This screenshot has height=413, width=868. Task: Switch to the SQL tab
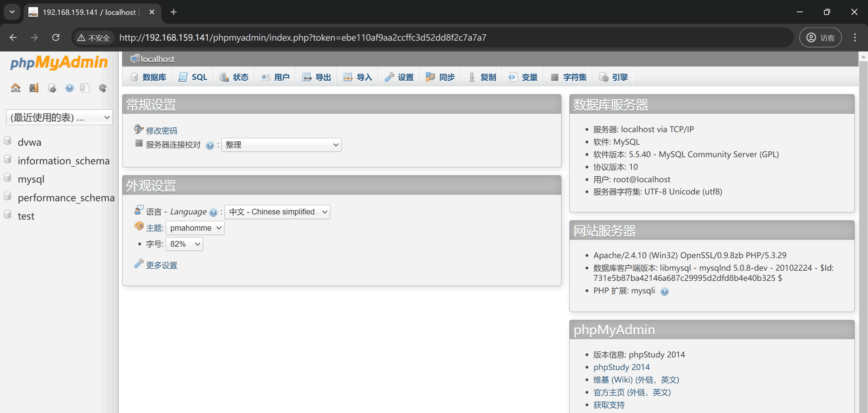(192, 77)
